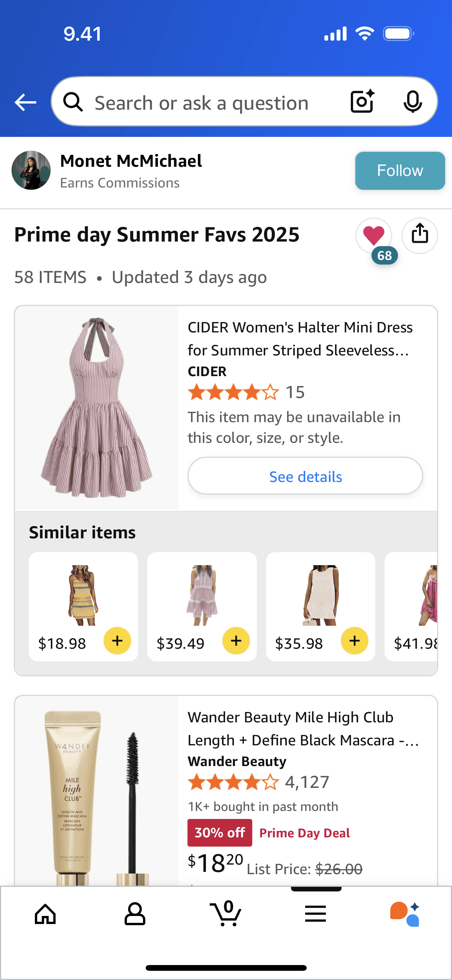Open the account profile tab
This screenshot has height=980, width=452.
[135, 914]
